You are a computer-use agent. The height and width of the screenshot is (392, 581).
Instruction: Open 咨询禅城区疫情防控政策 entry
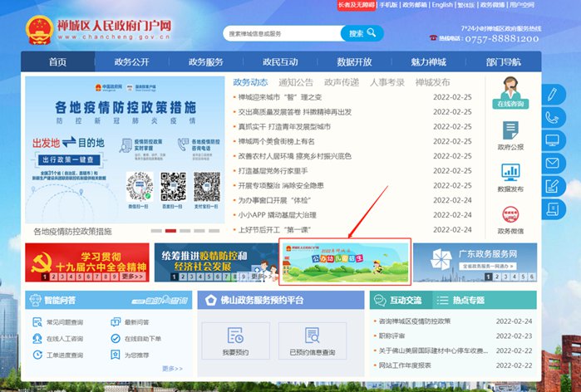(415, 321)
